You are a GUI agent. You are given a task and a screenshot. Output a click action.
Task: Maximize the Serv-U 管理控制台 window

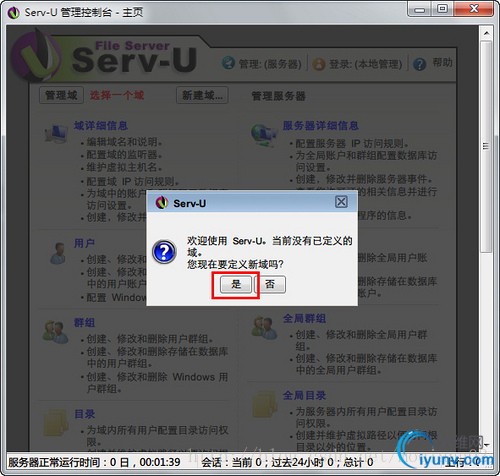pyautogui.click(x=443, y=9)
